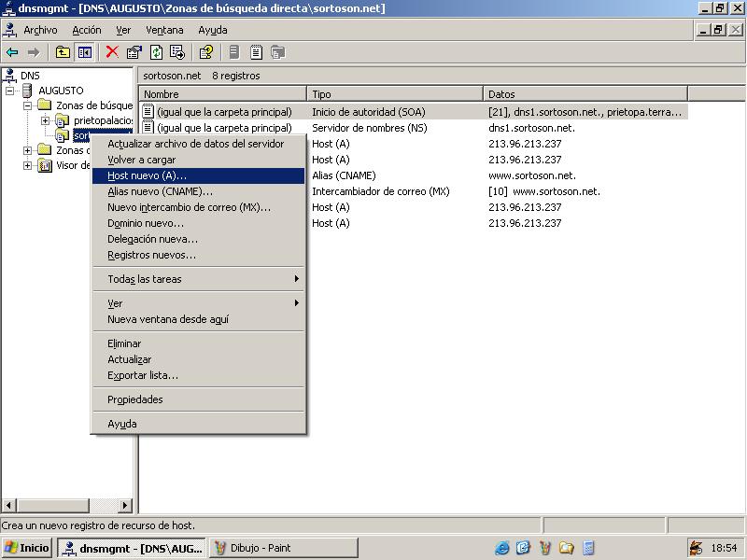Click the gray stacked folders toolbar icon
Viewport: 747px width, 560px height.
click(277, 52)
